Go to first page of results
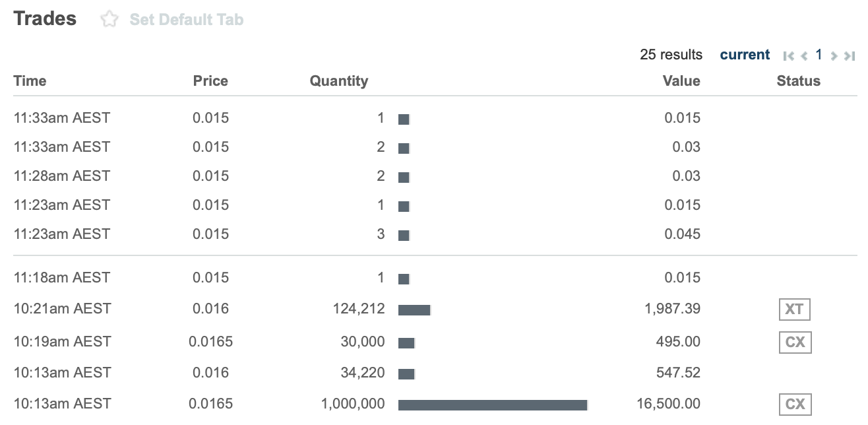This screenshot has height=425, width=868. coord(788,55)
